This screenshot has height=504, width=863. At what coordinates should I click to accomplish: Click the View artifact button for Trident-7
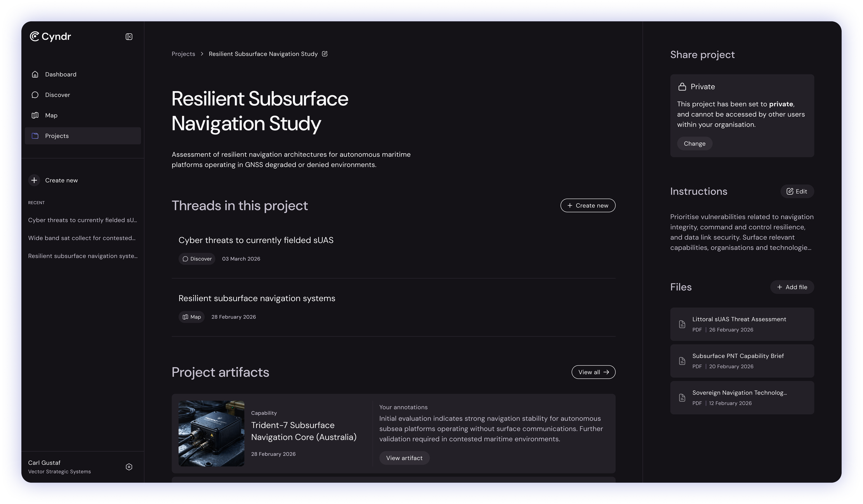pyautogui.click(x=404, y=458)
